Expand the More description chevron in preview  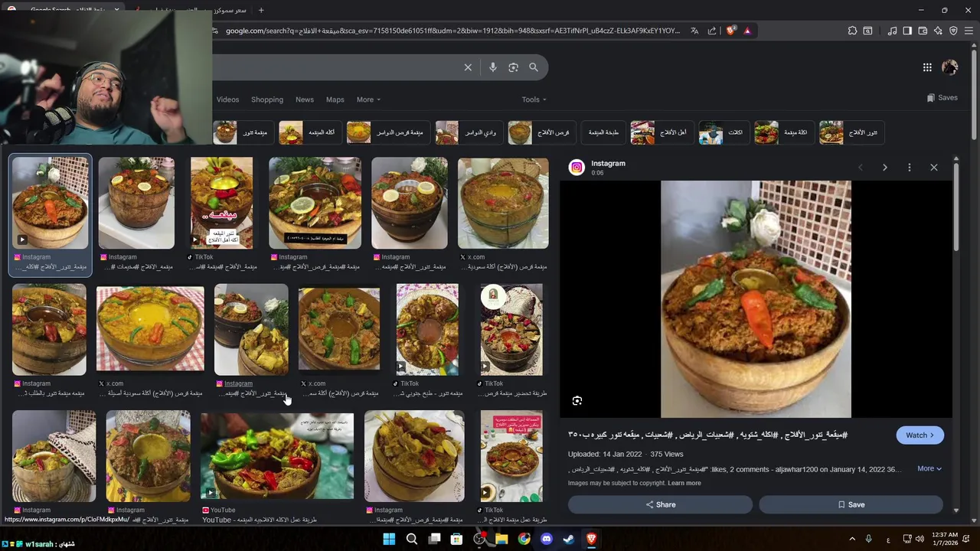pos(929,468)
